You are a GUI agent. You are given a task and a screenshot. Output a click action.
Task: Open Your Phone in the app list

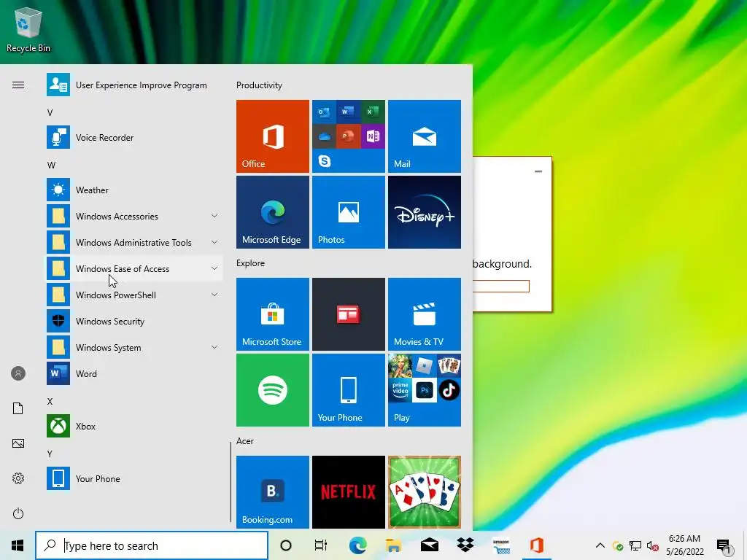point(133,478)
